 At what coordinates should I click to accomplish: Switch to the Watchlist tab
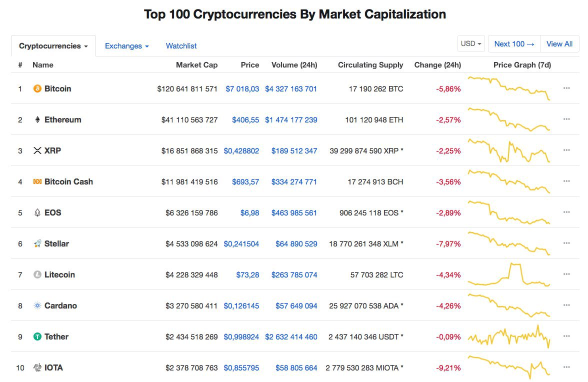tap(181, 45)
